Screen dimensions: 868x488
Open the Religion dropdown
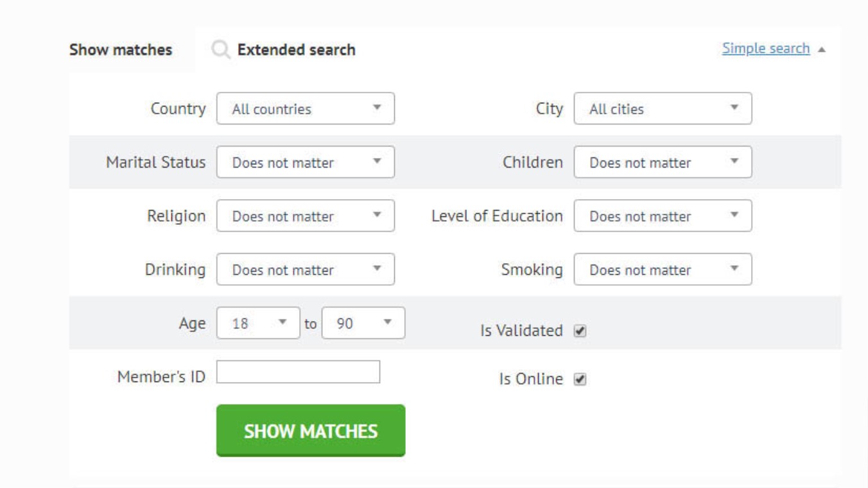(x=306, y=216)
